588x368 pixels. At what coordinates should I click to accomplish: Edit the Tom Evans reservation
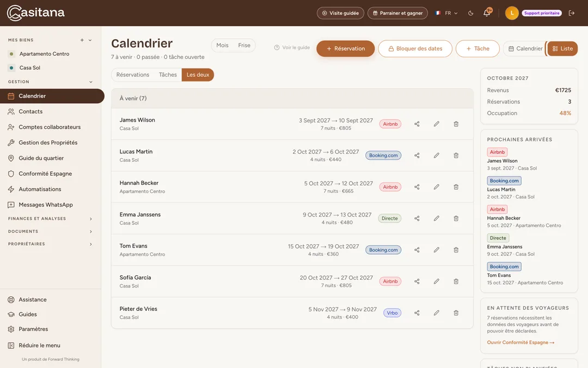(x=437, y=250)
